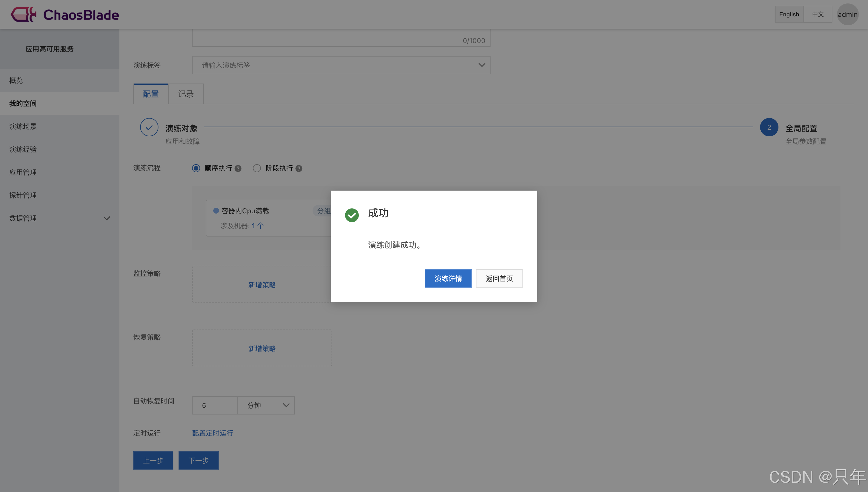
Task: Click help icon beside 阶段执行
Action: pos(299,168)
